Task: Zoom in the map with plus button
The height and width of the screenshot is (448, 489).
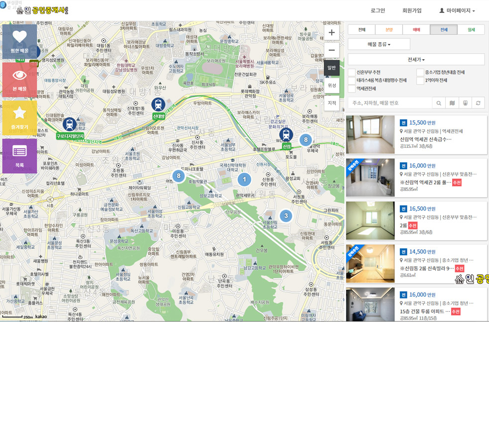Action: click(332, 33)
